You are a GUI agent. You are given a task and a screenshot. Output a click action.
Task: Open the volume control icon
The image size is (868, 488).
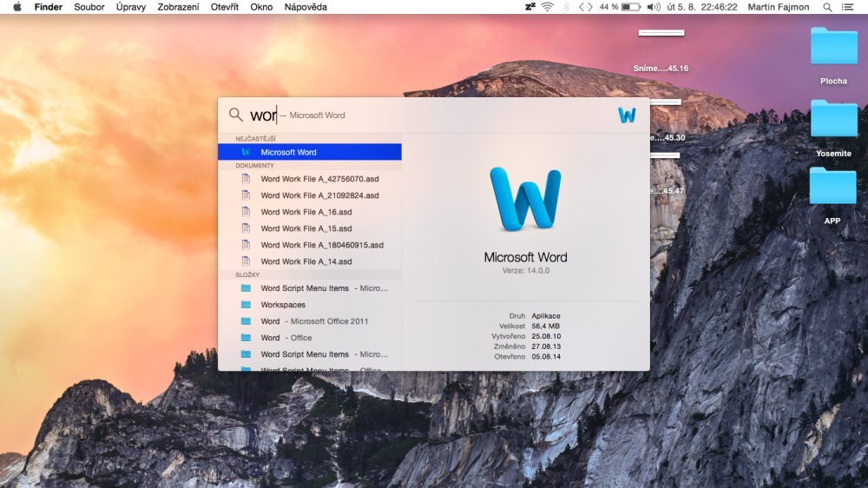click(654, 7)
